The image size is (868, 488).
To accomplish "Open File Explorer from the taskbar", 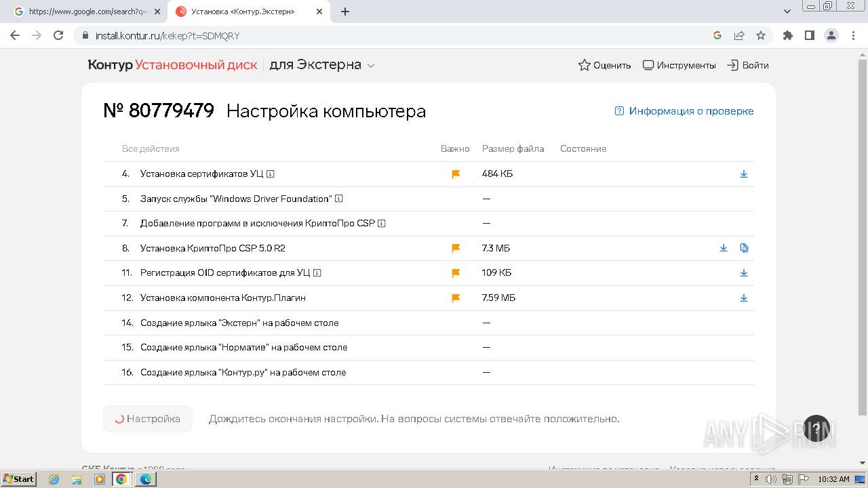I will 77,479.
